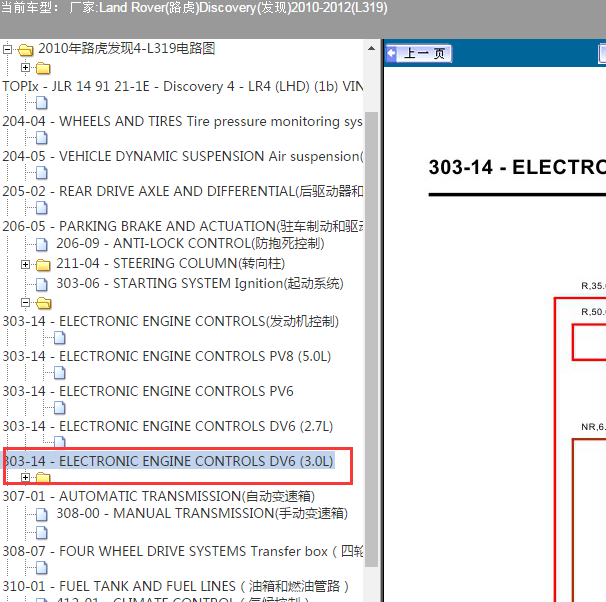Open the document icon beneath 204-05 VEHICLE DYNAMIC SUSPENSION
Screen dimensions: 606x602
click(x=42, y=173)
